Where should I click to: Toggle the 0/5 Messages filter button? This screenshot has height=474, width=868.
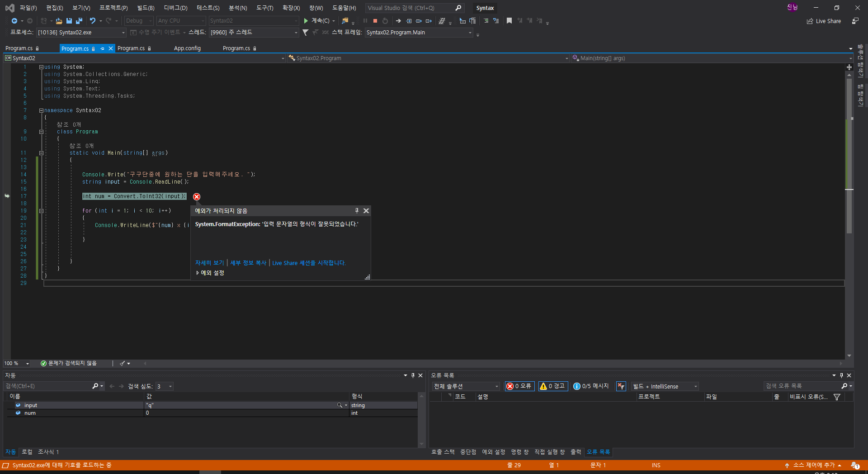tap(591, 386)
